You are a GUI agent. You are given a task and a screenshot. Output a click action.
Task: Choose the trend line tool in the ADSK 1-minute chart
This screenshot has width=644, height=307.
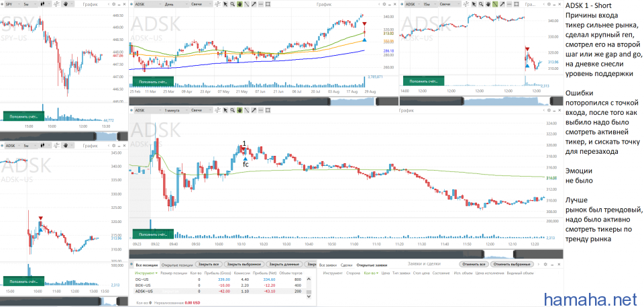[246, 110]
